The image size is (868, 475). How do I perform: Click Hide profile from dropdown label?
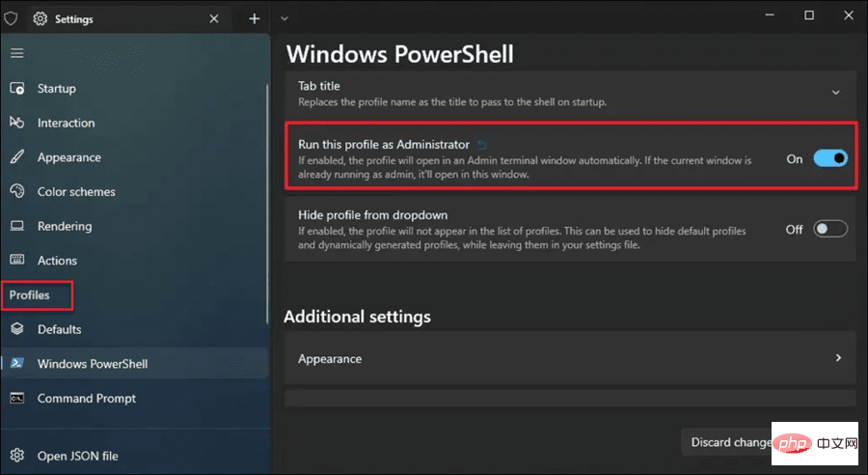point(372,214)
